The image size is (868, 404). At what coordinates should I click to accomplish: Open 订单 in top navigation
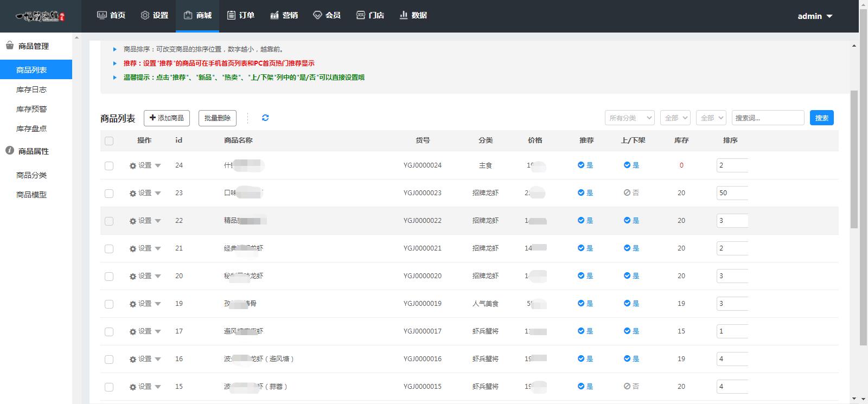pyautogui.click(x=240, y=15)
